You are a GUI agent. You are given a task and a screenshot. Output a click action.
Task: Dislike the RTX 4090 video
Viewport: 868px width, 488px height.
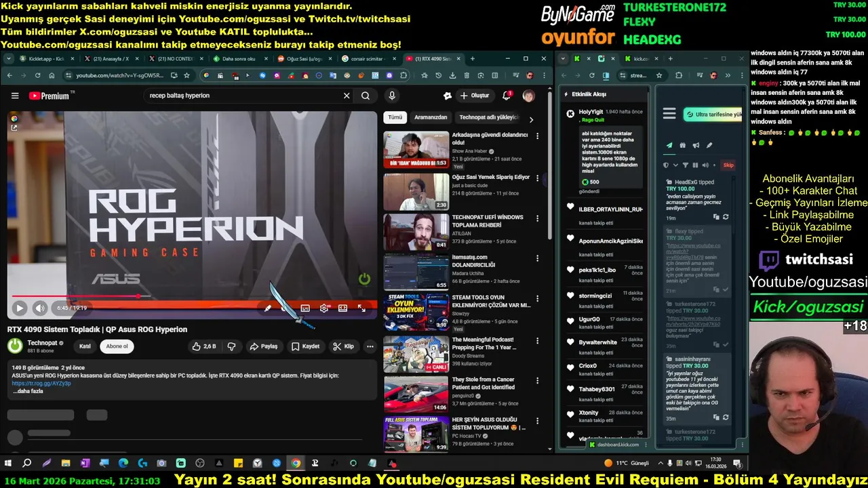point(231,346)
